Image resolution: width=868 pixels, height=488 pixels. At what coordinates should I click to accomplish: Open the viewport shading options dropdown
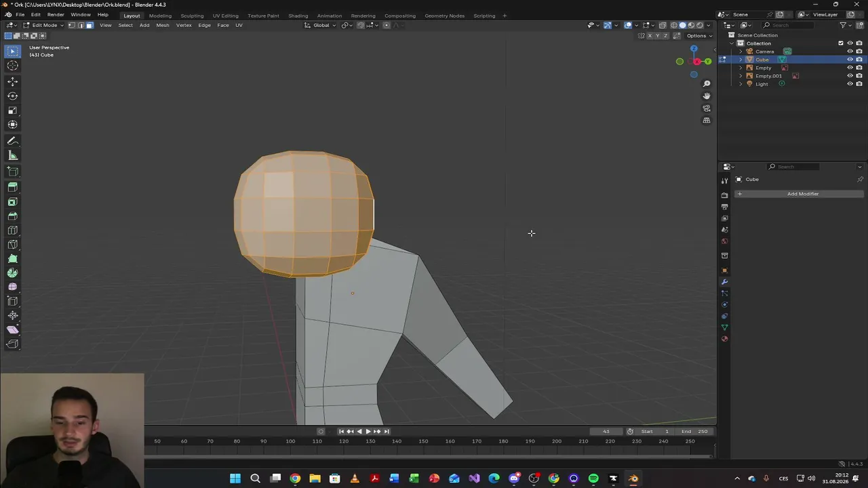coord(709,25)
